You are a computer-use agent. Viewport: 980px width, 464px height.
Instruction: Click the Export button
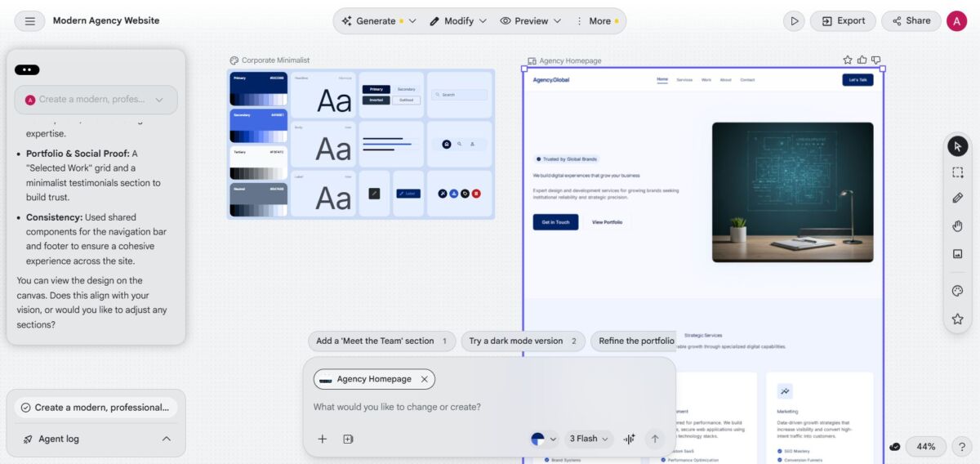click(843, 21)
